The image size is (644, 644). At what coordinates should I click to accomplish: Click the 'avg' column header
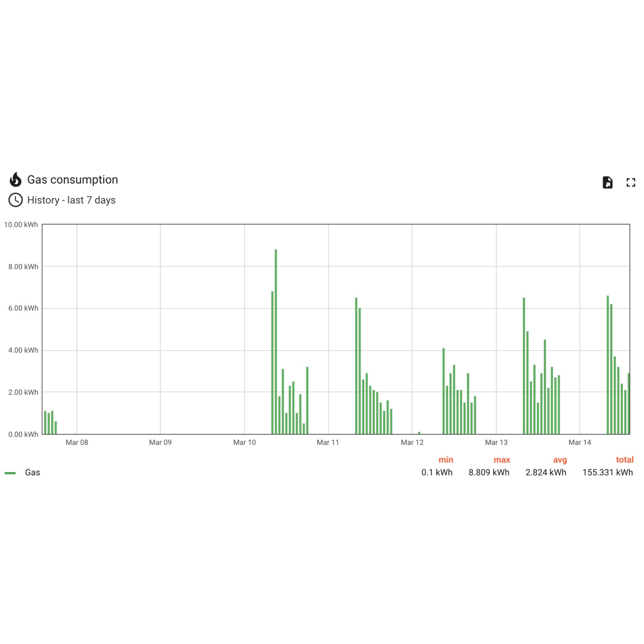pos(559,460)
